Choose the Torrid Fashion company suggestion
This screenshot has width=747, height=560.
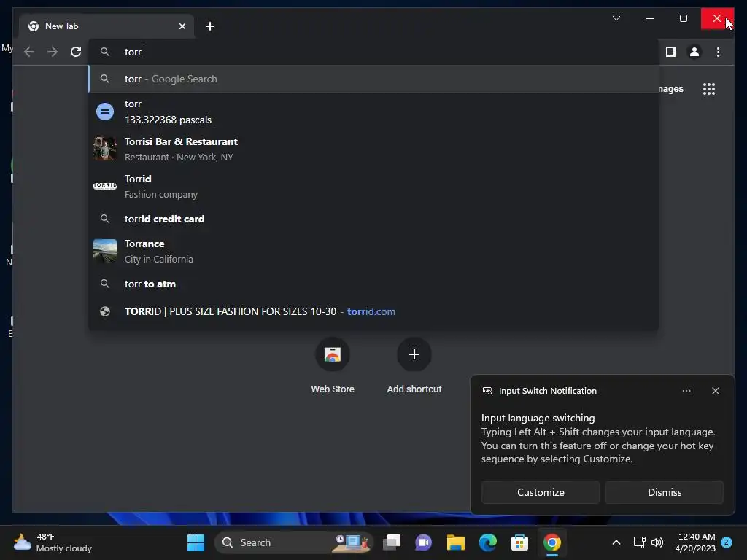tap(374, 186)
